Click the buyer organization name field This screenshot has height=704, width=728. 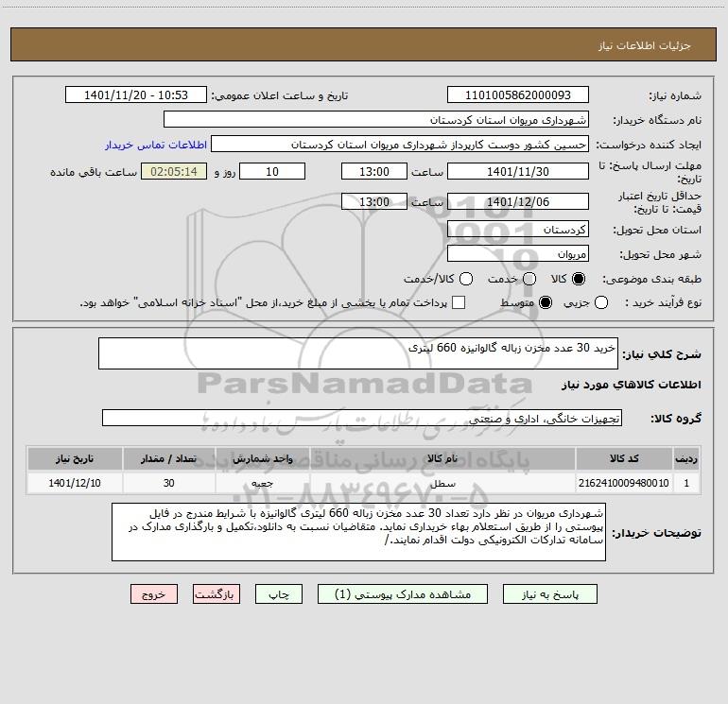coord(376,119)
